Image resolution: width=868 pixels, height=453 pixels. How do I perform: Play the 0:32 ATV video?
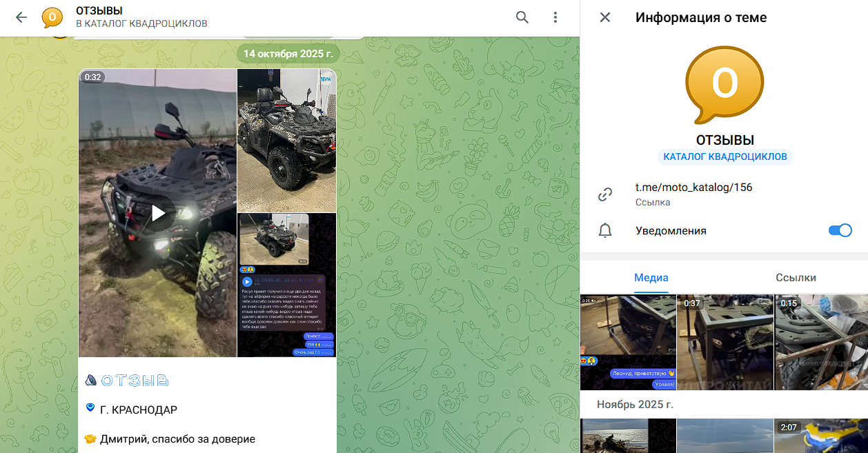[158, 213]
